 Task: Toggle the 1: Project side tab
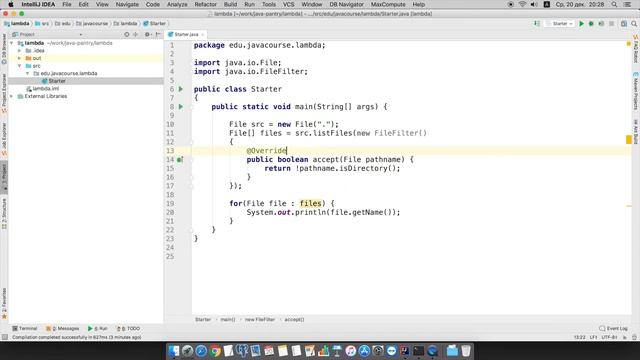point(4,178)
